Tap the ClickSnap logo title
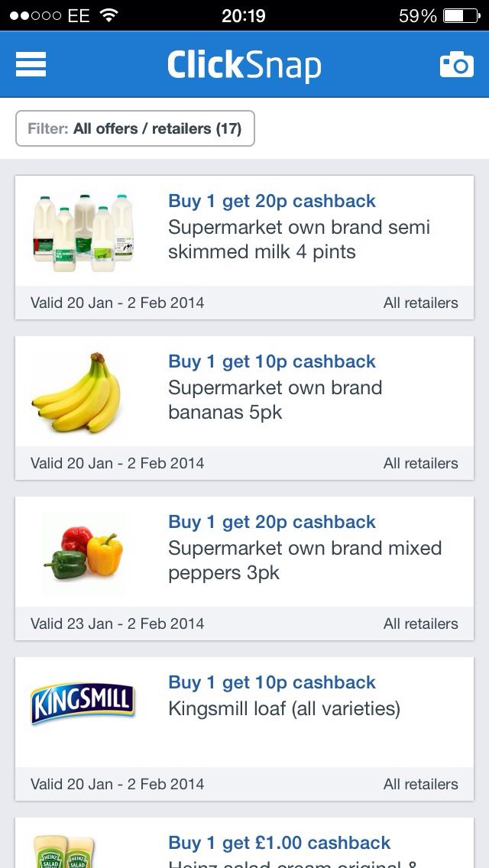Viewport: 489px width, 868px height. point(244,65)
